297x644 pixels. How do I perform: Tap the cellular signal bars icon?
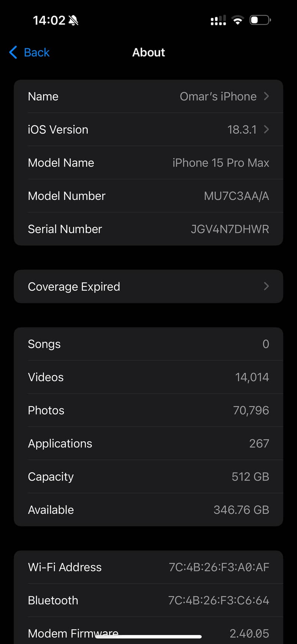[x=218, y=20]
